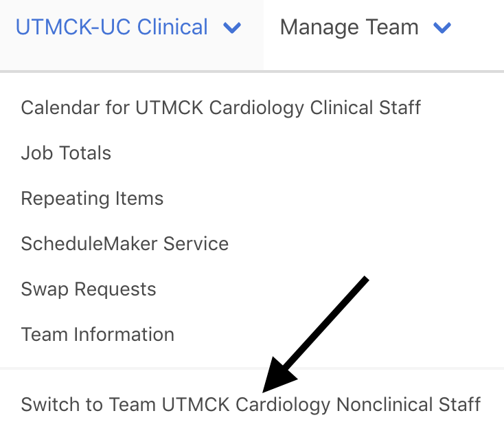Click the UTMCK-UC Clinical team name text
This screenshot has width=504, height=433.
coord(112,28)
